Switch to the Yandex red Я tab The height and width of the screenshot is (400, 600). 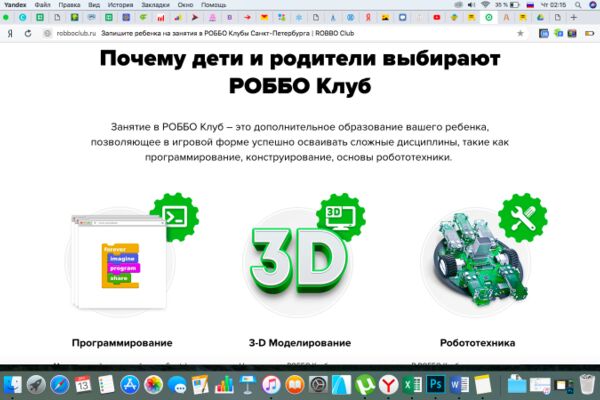(368, 17)
